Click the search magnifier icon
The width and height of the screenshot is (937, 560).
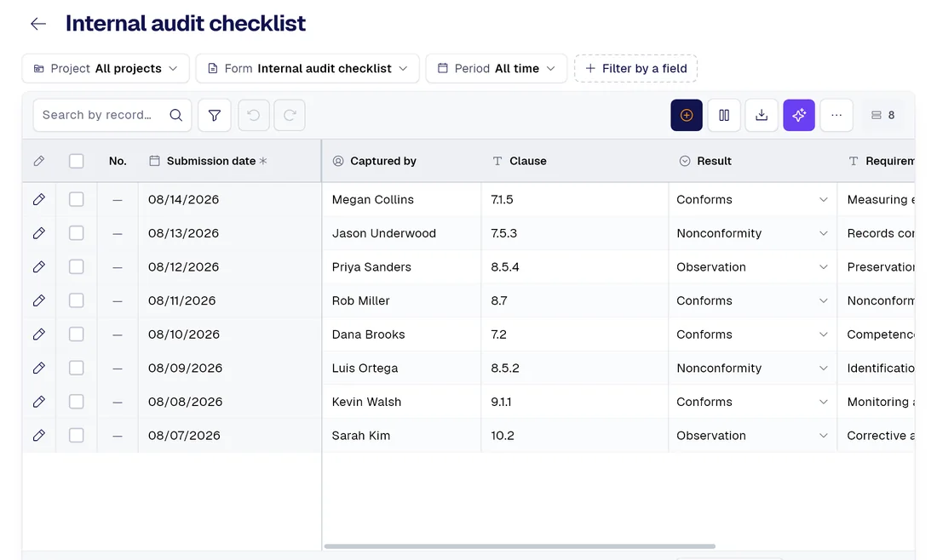[x=175, y=115]
